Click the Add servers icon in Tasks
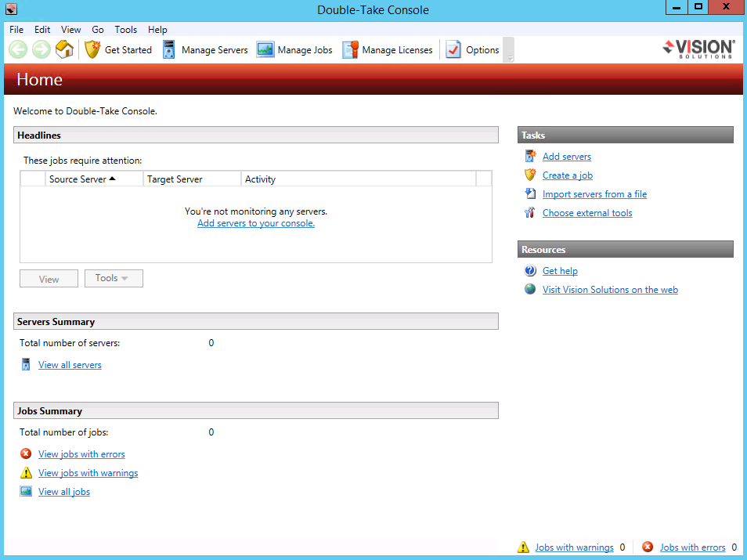 click(530, 156)
